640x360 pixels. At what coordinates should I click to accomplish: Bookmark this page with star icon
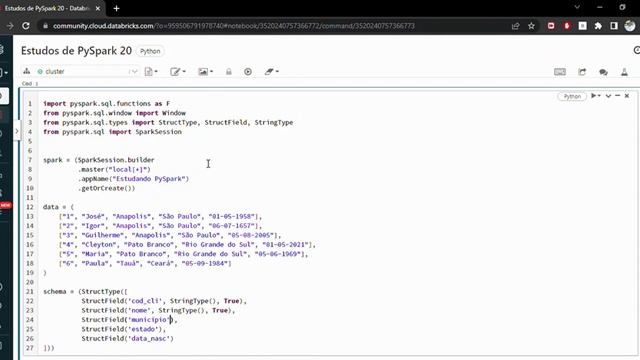(x=531, y=26)
